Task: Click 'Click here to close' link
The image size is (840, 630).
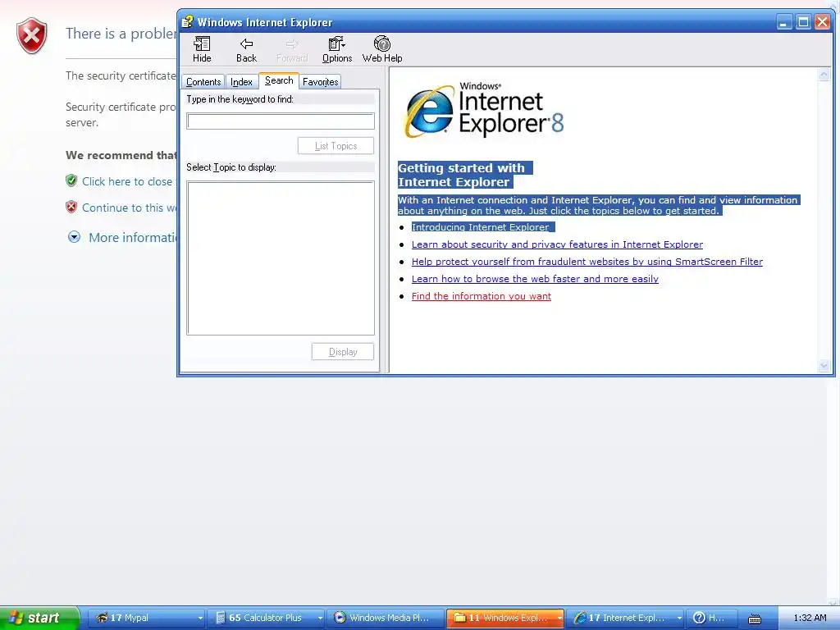Action: point(127,181)
